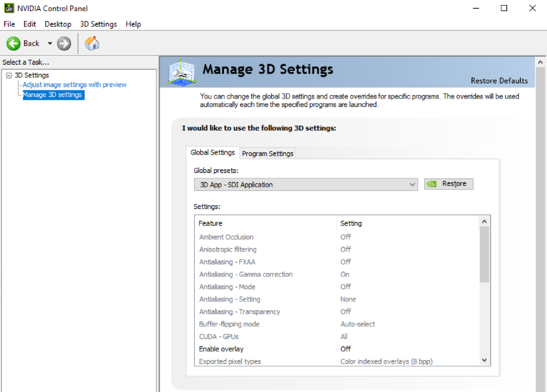
Task: Open the Home icon in toolbar
Action: [92, 43]
